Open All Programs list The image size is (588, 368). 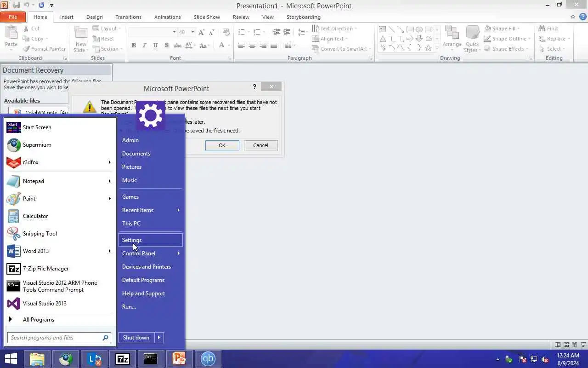[x=60, y=320]
